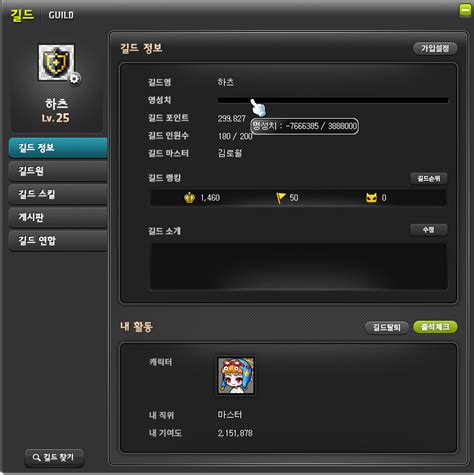Open the 길드순위 ranking button
The image size is (474, 475).
click(x=429, y=179)
